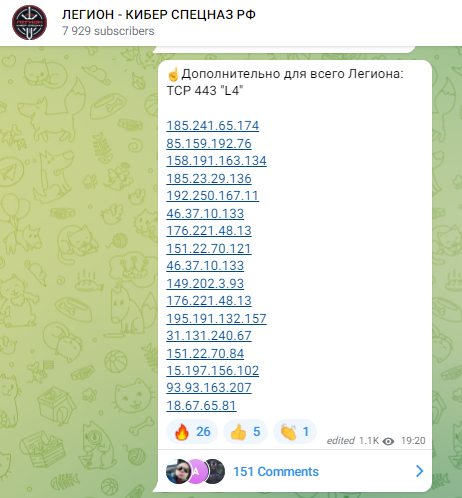
Task: Open the link 149.202.3.93
Action: (x=205, y=284)
